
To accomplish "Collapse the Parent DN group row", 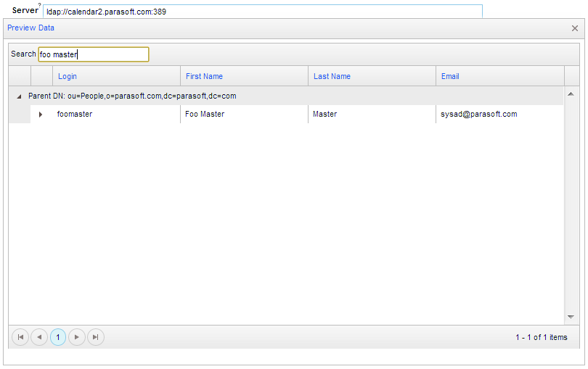I will [x=19, y=96].
